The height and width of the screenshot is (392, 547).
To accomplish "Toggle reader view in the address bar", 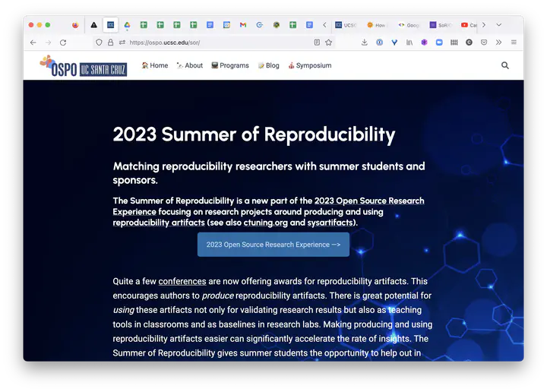I will coord(317,43).
